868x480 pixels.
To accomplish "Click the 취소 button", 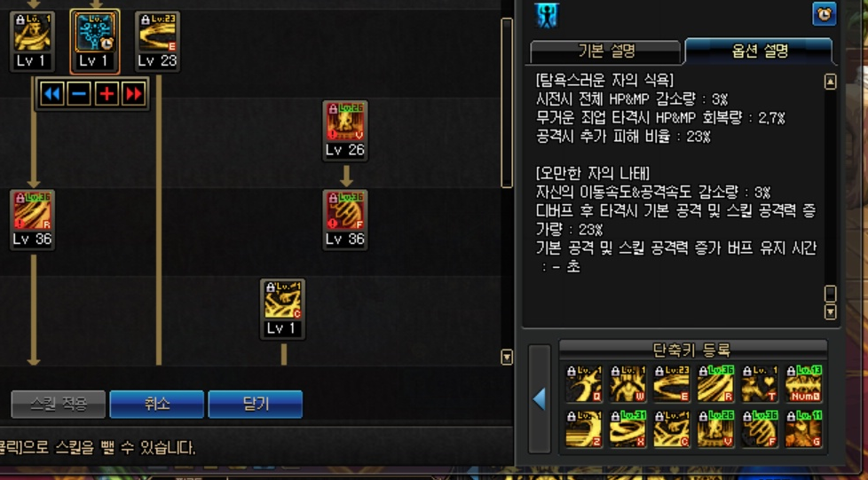I will coord(157,405).
